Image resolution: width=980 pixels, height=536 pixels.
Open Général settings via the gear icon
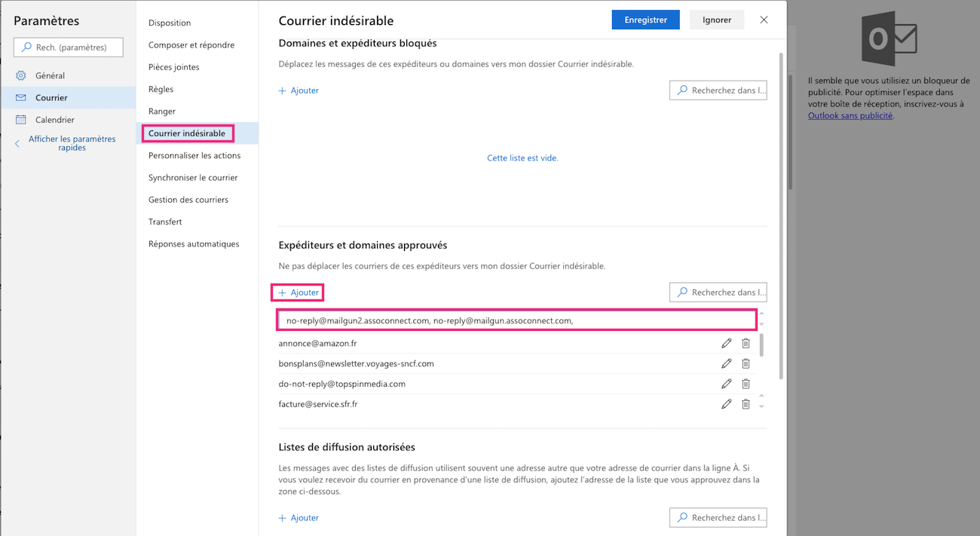click(x=21, y=75)
